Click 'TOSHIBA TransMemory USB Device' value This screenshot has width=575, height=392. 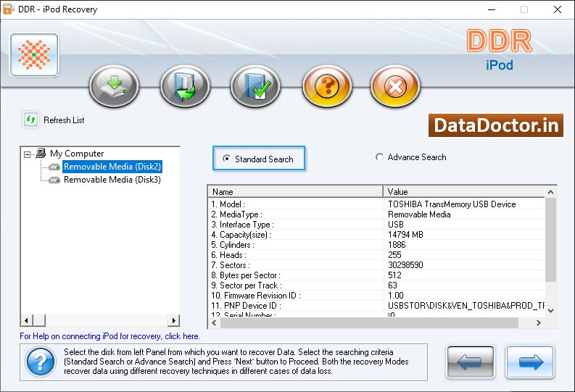[x=452, y=204]
